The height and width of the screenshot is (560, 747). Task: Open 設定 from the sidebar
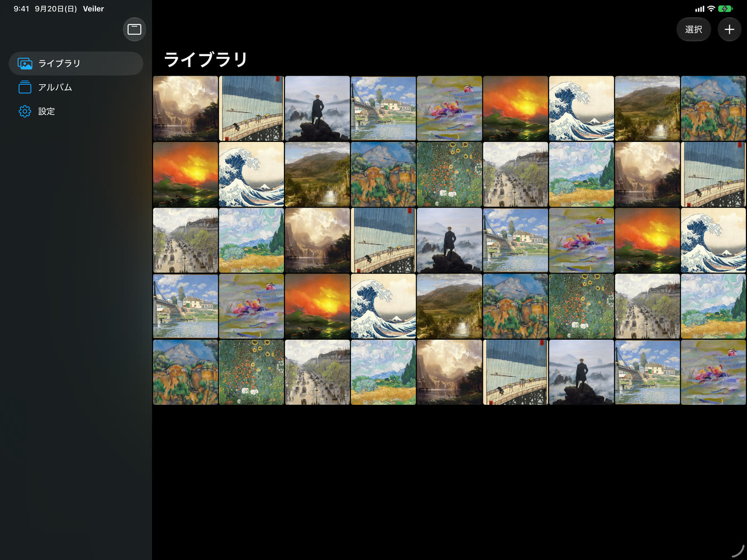pyautogui.click(x=76, y=111)
